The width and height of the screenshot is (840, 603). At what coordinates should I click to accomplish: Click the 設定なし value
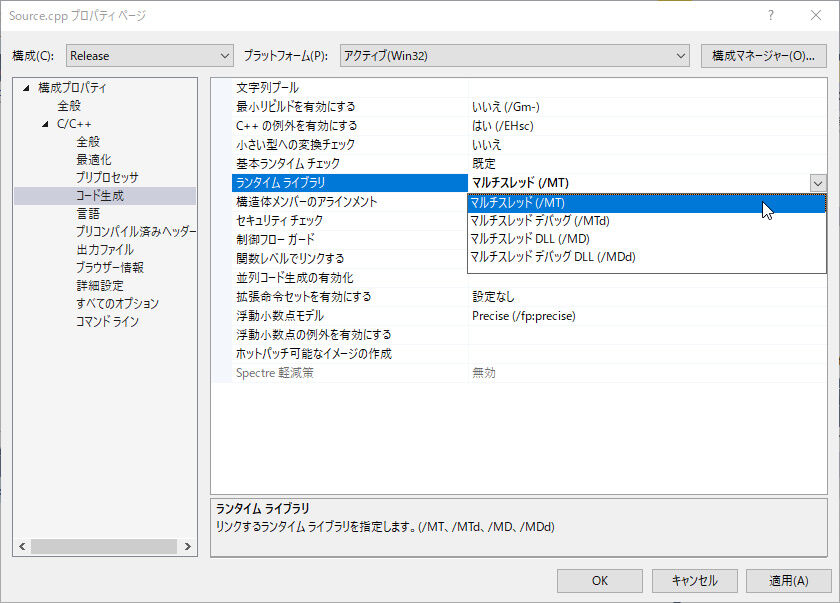(x=493, y=296)
